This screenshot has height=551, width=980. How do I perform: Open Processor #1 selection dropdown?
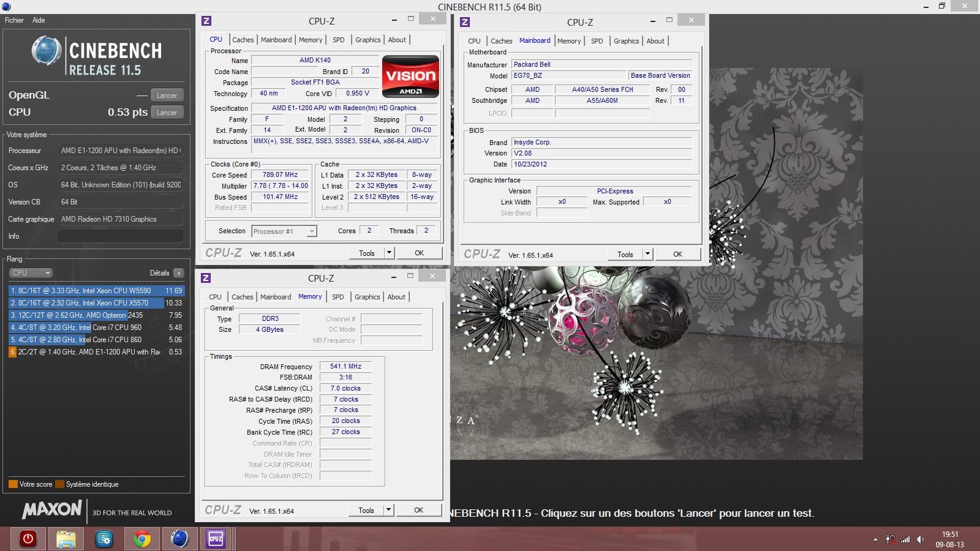[x=284, y=231]
